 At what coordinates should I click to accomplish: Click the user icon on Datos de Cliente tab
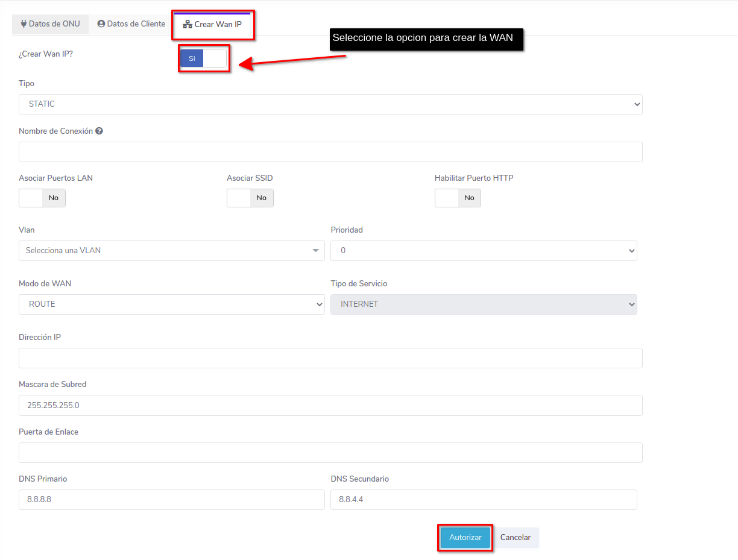click(101, 24)
